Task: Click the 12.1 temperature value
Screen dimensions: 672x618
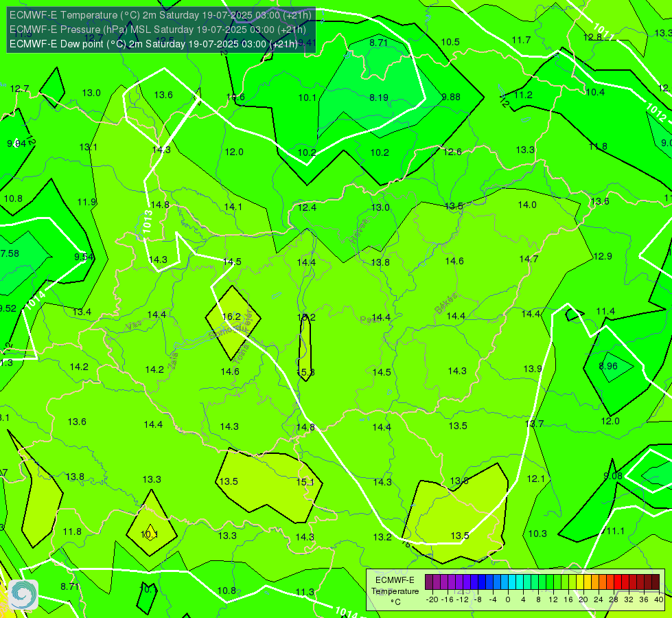Action: (535, 479)
